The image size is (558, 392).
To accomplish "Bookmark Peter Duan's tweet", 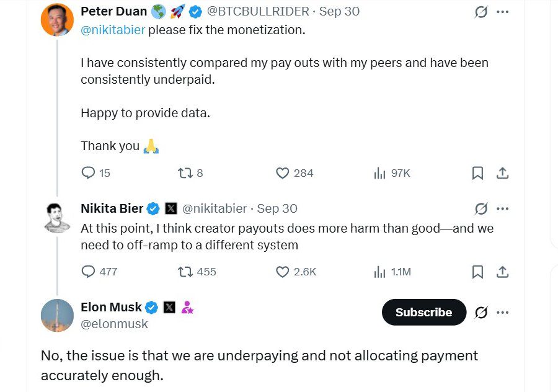I will coord(477,173).
